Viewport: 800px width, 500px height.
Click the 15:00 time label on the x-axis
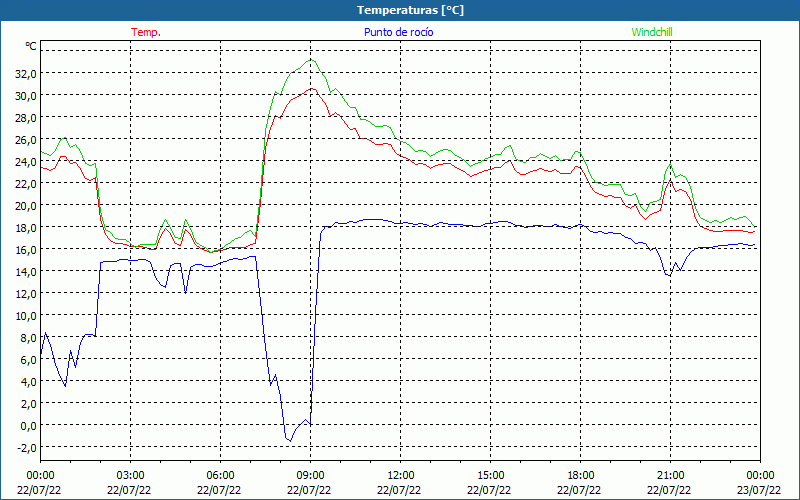(x=490, y=476)
